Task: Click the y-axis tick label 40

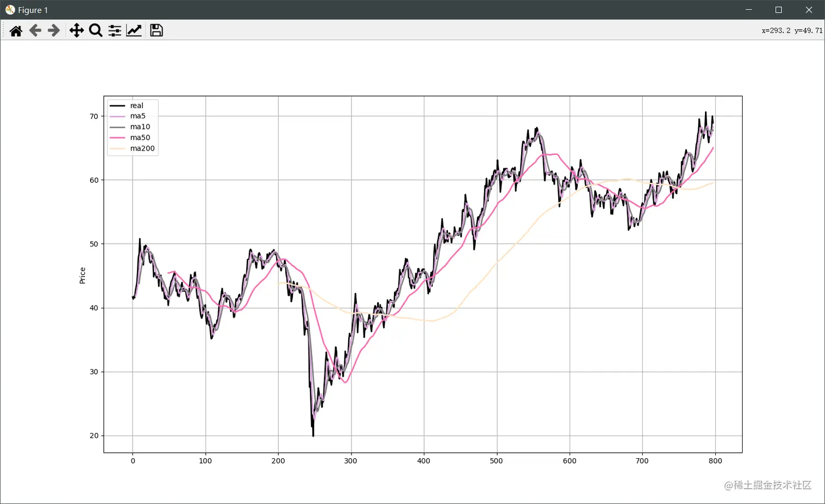Action: pos(94,308)
